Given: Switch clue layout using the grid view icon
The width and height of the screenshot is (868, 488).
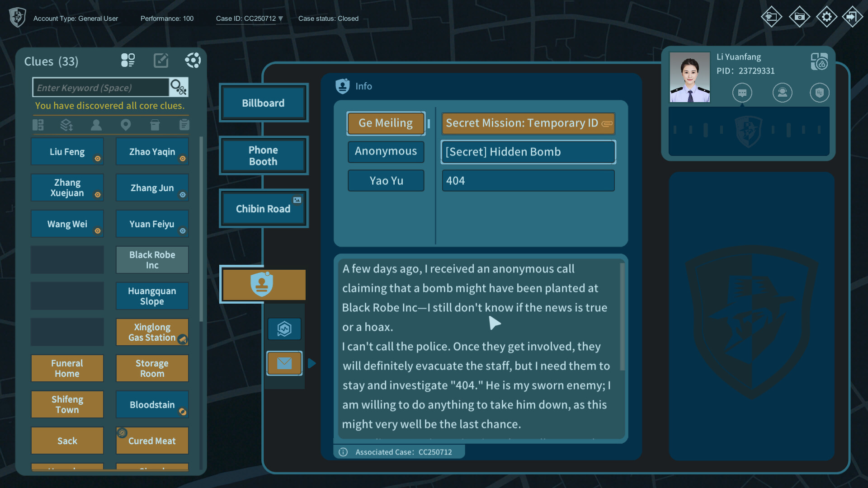Looking at the screenshot, I should click(128, 59).
